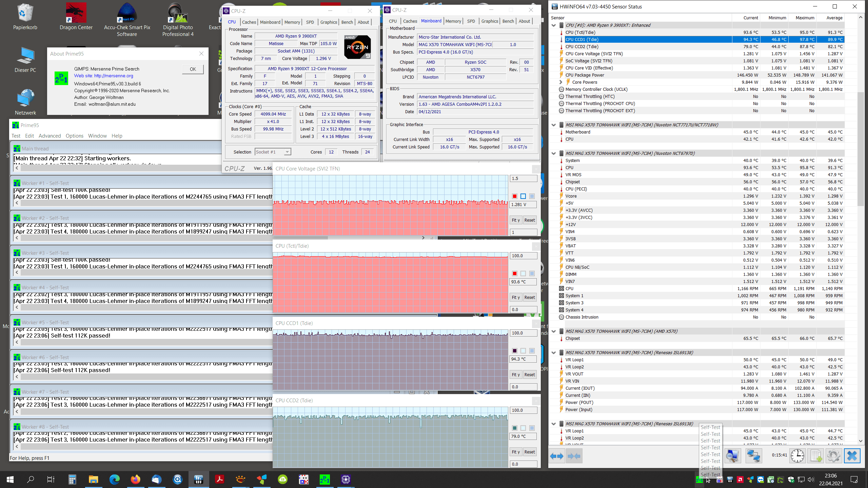Click Prime95 green tray icon
The width and height of the screenshot is (868, 488).
click(699, 480)
